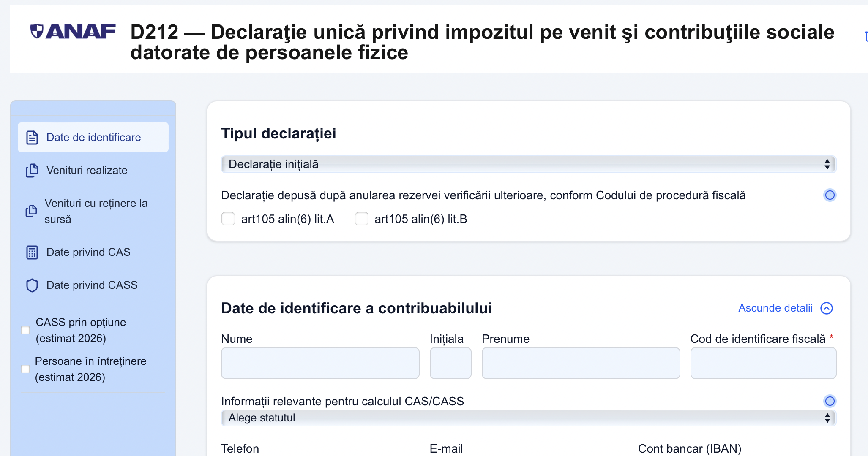Open the Tipul declarației dropdown
Viewport: 868px width, 456px height.
click(528, 164)
